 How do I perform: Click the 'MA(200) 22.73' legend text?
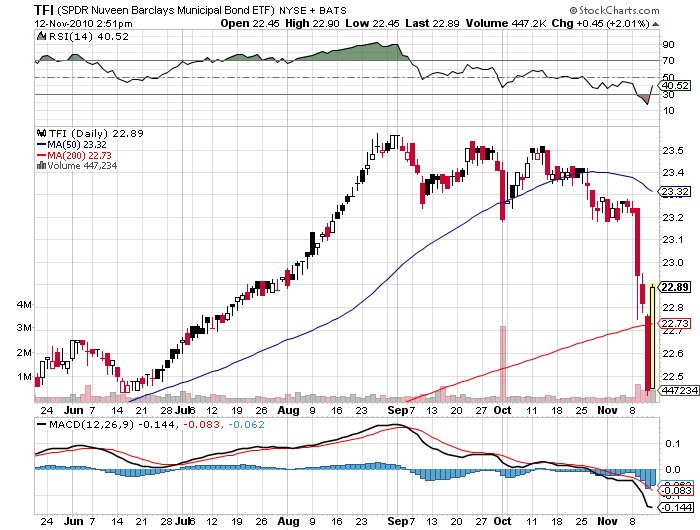(79, 155)
